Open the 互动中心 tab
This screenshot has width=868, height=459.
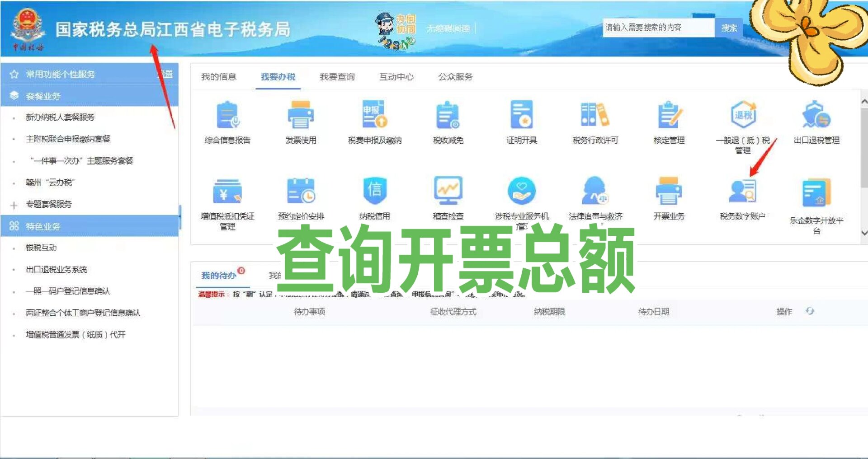tap(396, 77)
